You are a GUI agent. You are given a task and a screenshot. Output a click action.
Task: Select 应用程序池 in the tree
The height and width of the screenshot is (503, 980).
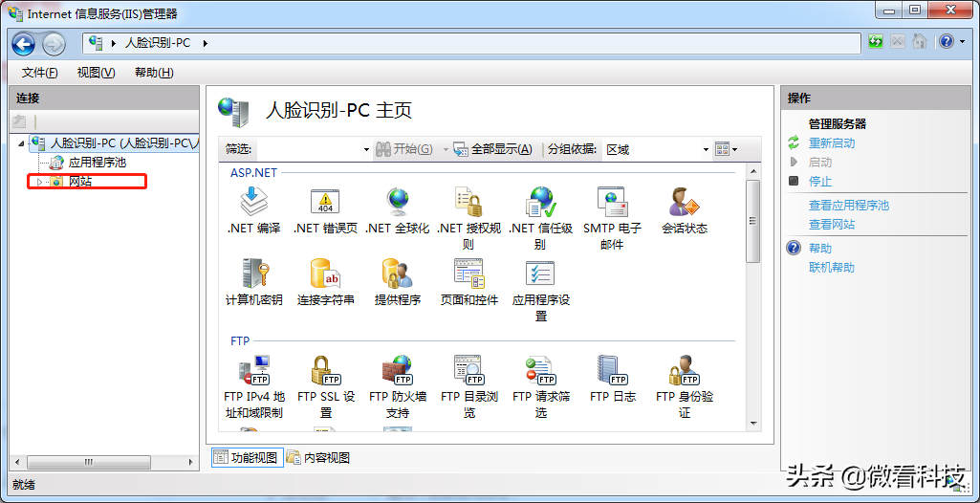(98, 163)
